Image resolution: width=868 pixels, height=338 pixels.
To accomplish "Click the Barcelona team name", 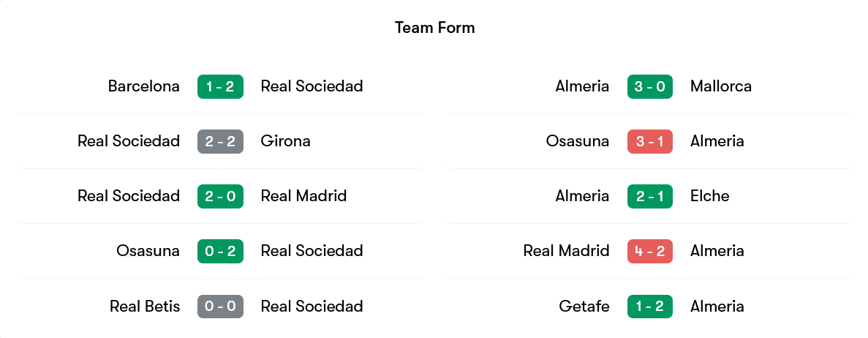I will (143, 86).
